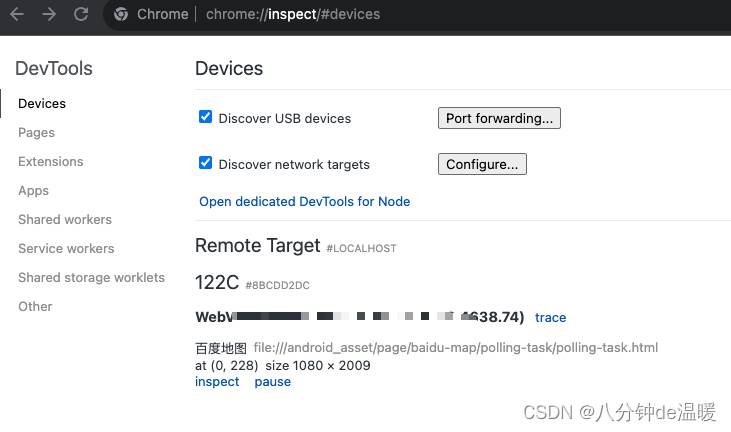This screenshot has height=432, width=731.
Task: Inspect the polling-task page
Action: [x=217, y=381]
